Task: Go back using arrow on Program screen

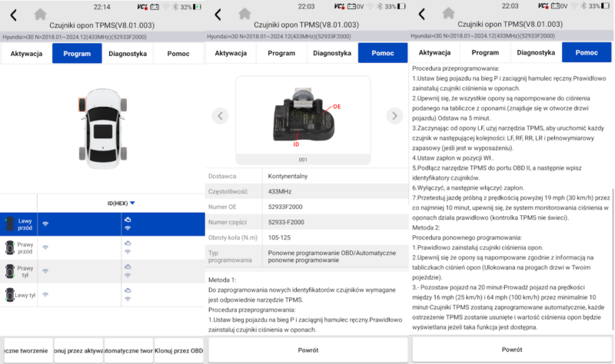Action: pos(13,15)
